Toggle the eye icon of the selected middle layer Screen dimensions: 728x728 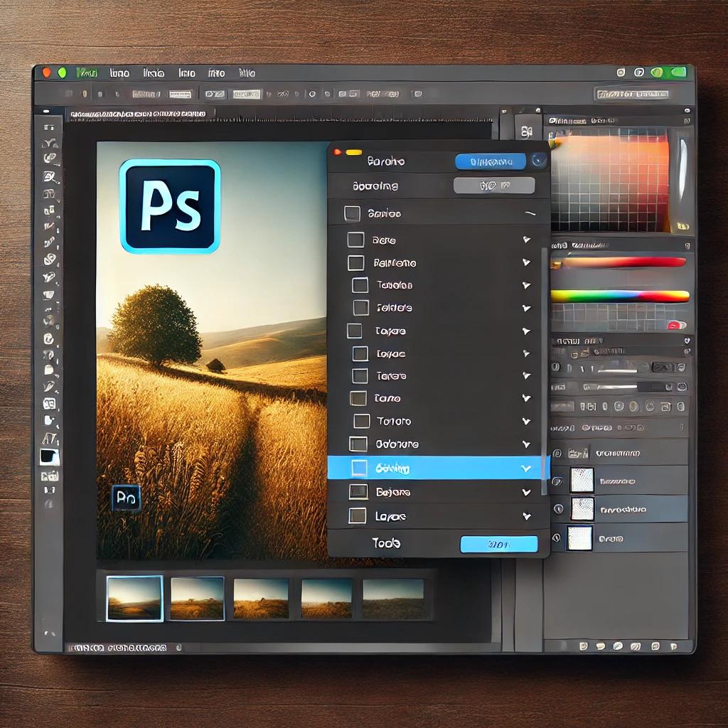[x=559, y=509]
